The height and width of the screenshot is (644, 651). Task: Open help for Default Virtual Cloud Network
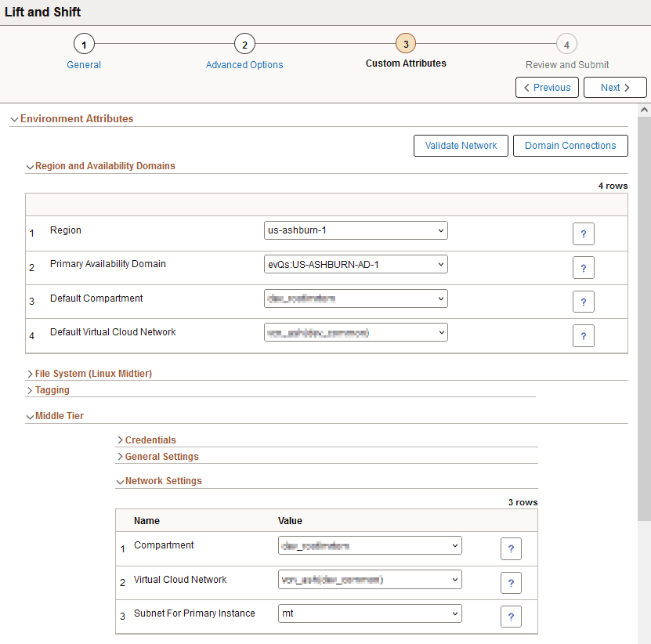coord(583,335)
